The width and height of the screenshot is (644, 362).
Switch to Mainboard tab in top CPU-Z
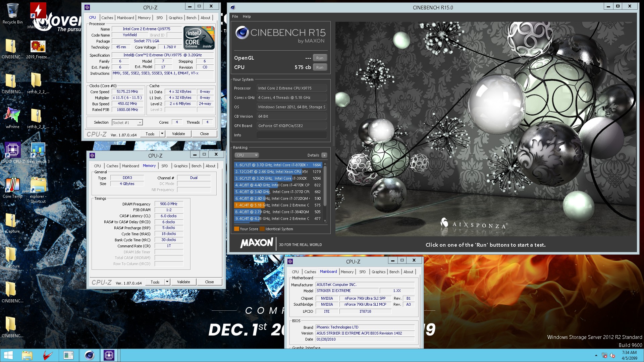pyautogui.click(x=125, y=18)
